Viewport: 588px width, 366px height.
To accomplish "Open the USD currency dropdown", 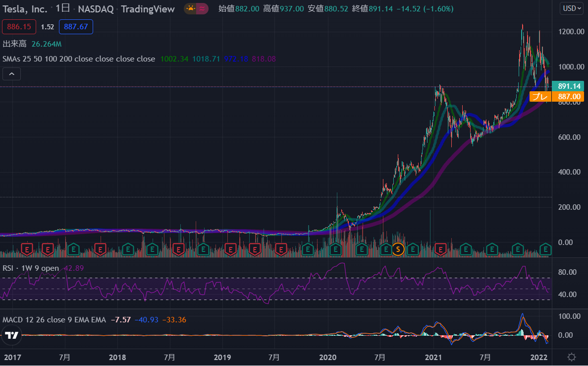I will tap(572, 8).
